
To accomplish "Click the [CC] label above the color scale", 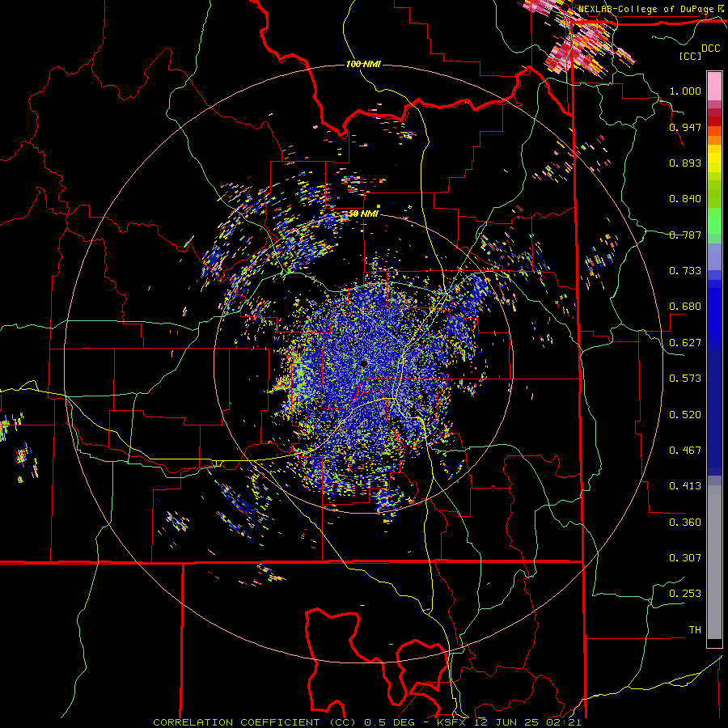I will click(690, 56).
